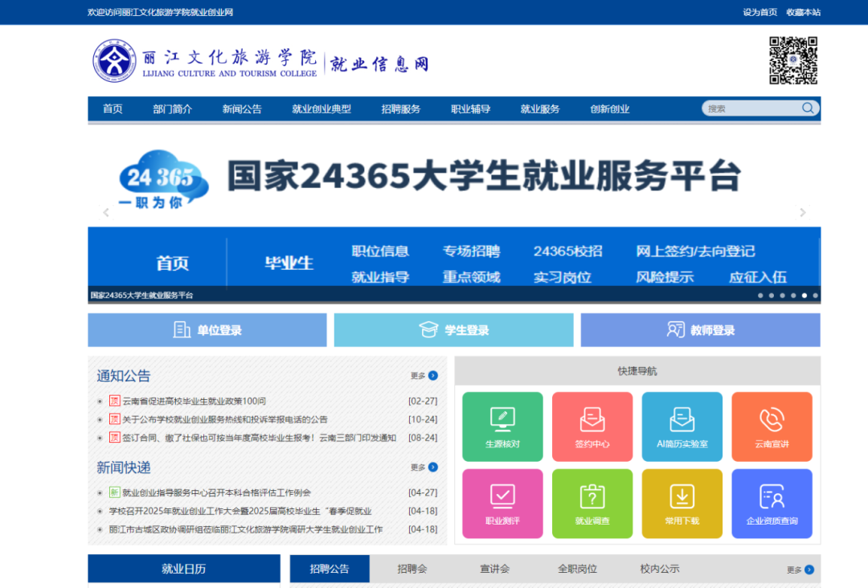Switch to 全职岗位 tab
This screenshot has width=868, height=588.
[577, 569]
